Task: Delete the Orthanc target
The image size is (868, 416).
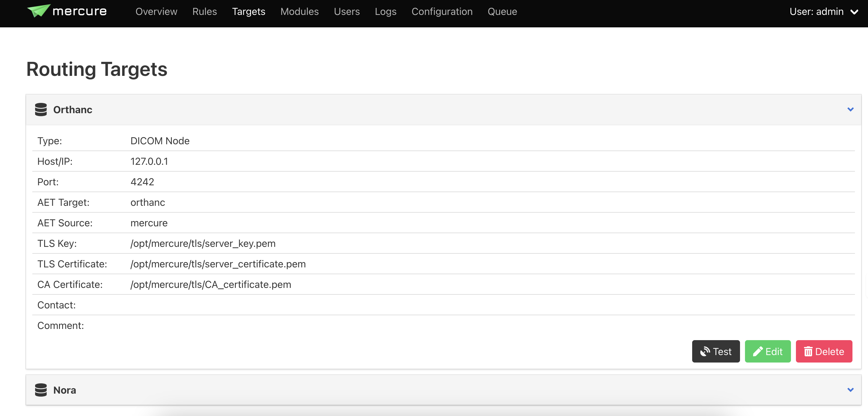Action: point(824,351)
